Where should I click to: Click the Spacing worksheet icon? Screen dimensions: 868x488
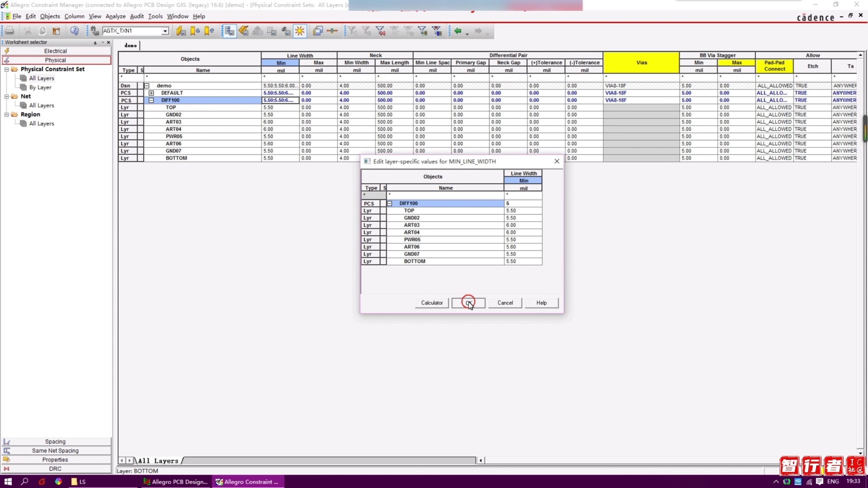coord(7,442)
